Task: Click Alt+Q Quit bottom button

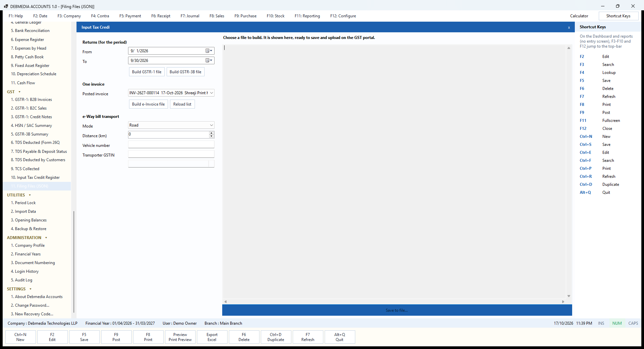Action: [x=340, y=337]
